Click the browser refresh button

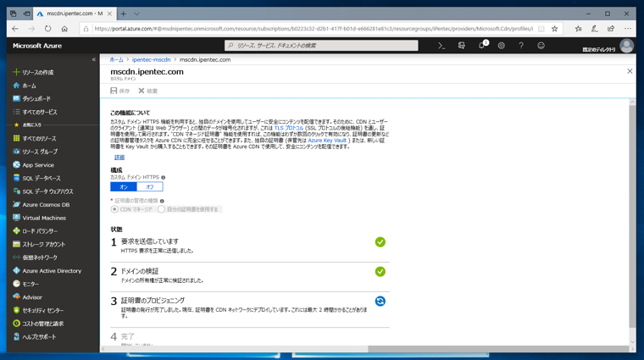coord(48,29)
